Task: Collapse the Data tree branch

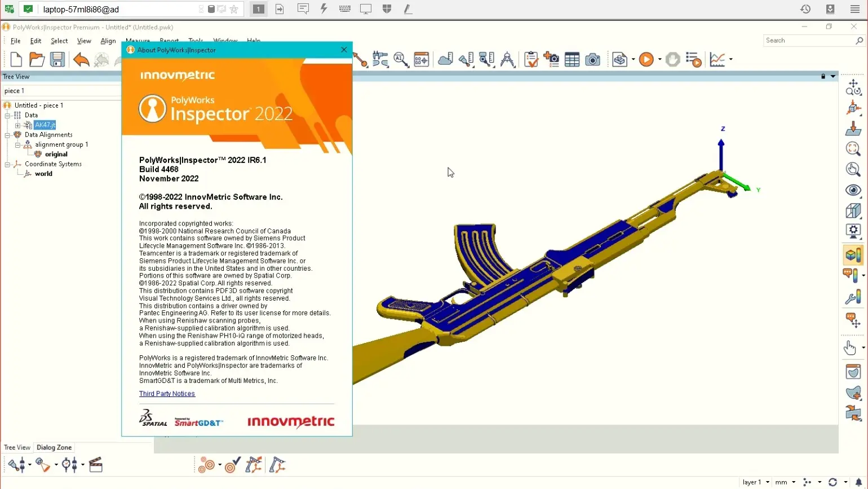Action: (x=8, y=115)
